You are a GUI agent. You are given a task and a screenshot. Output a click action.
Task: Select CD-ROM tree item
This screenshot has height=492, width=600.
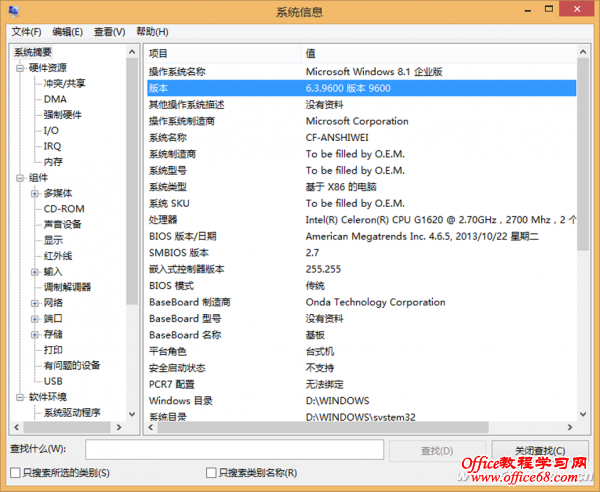point(64,209)
